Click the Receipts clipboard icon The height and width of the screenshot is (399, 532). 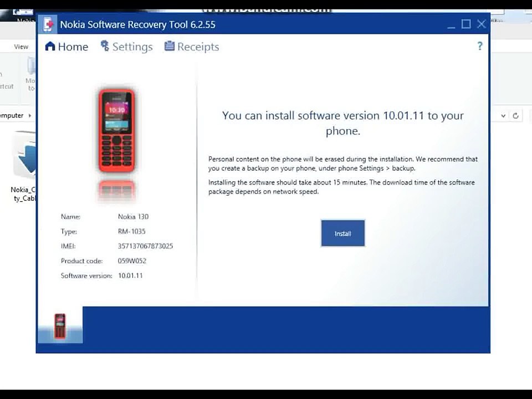[x=170, y=46]
